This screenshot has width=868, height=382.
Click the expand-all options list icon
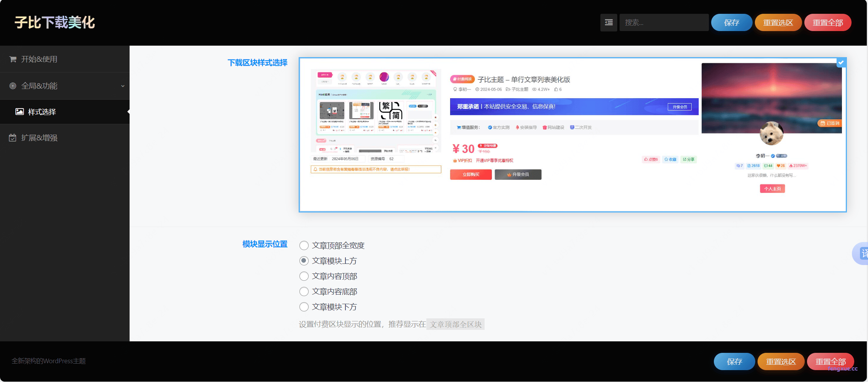[x=608, y=23]
